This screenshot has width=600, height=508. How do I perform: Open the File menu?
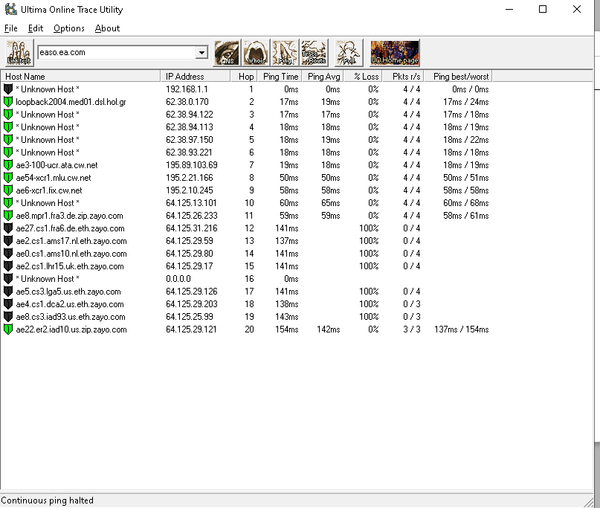[x=11, y=28]
